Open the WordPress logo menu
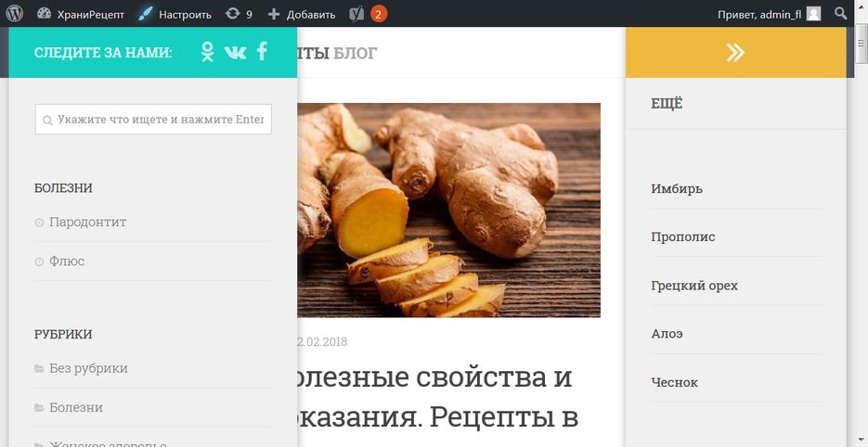The image size is (868, 447). click(15, 14)
